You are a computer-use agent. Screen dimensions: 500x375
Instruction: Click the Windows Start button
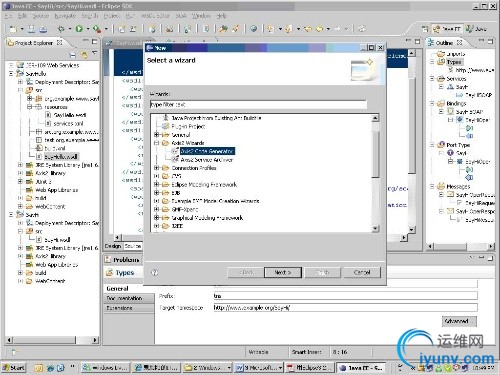[14, 368]
